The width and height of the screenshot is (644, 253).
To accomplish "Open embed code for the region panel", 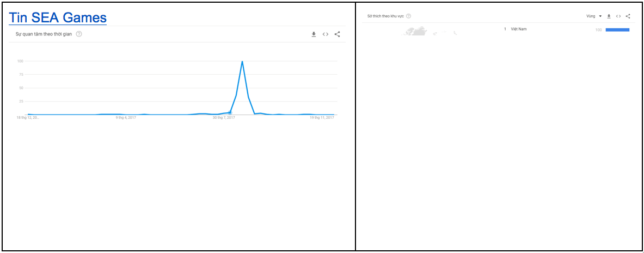I will [x=618, y=16].
